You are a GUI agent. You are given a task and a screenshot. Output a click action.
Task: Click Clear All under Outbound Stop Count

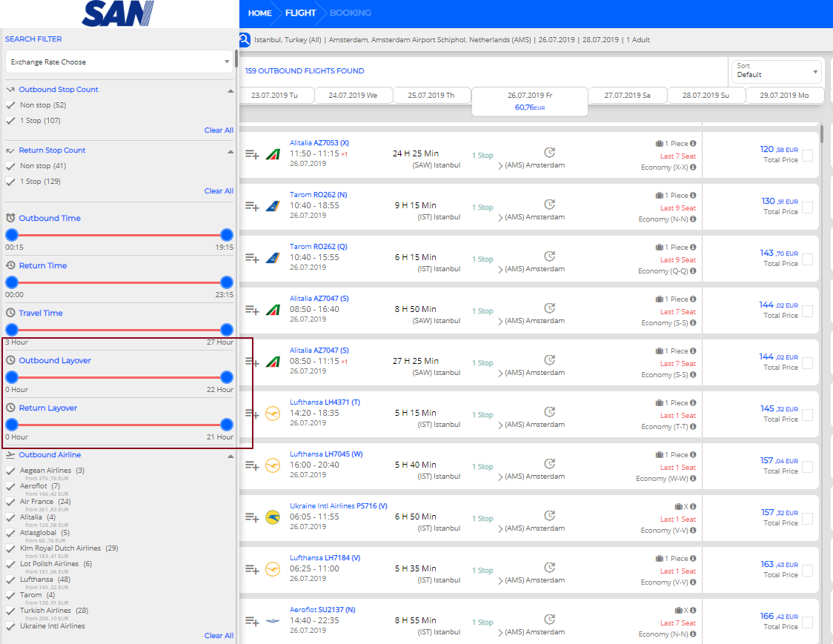click(219, 130)
